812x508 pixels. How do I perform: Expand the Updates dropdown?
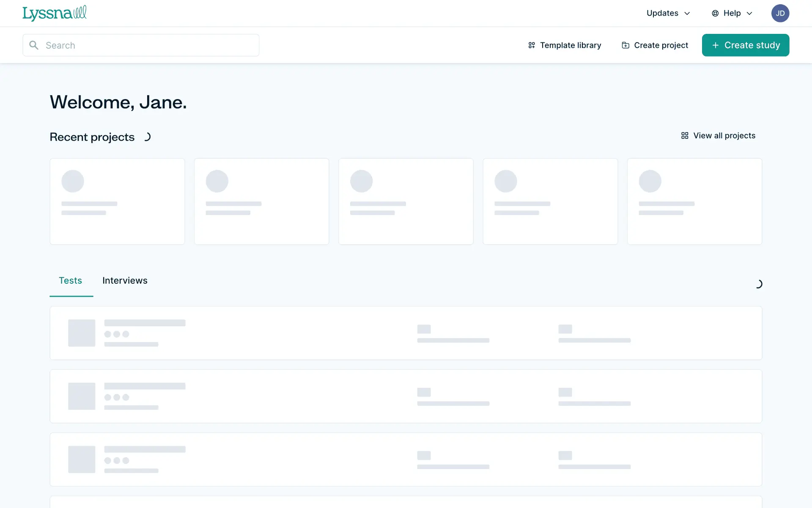668,14
